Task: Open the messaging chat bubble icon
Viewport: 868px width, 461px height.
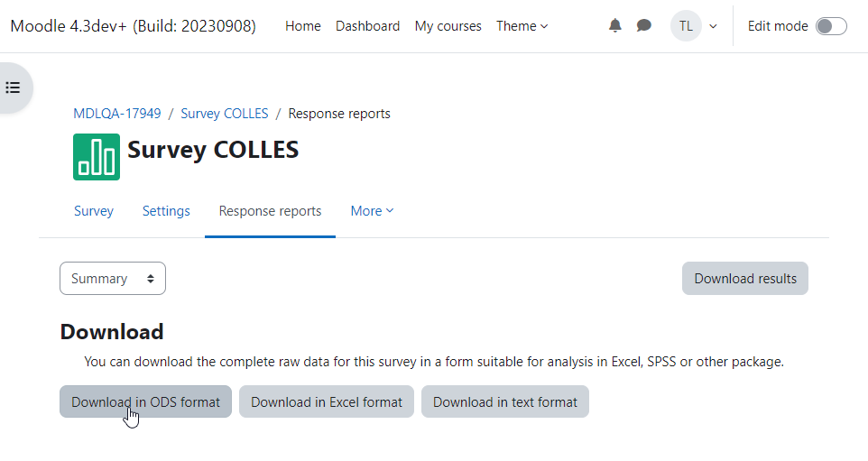Action: pos(644,25)
